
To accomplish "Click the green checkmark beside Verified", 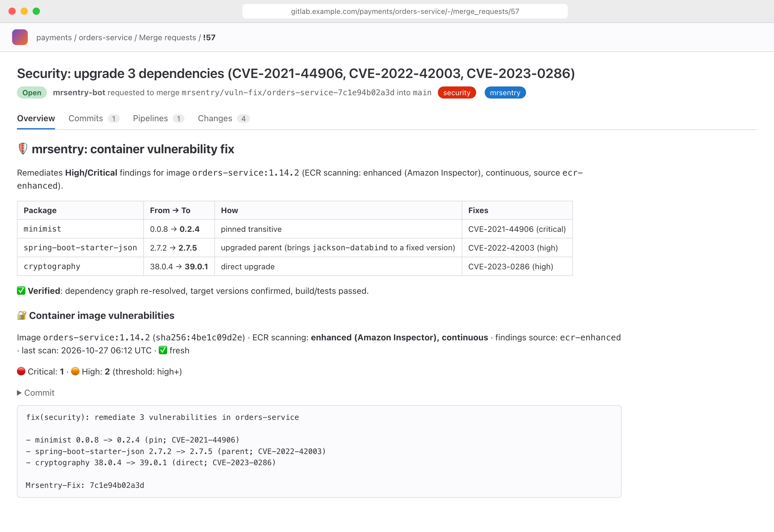I will tap(21, 291).
